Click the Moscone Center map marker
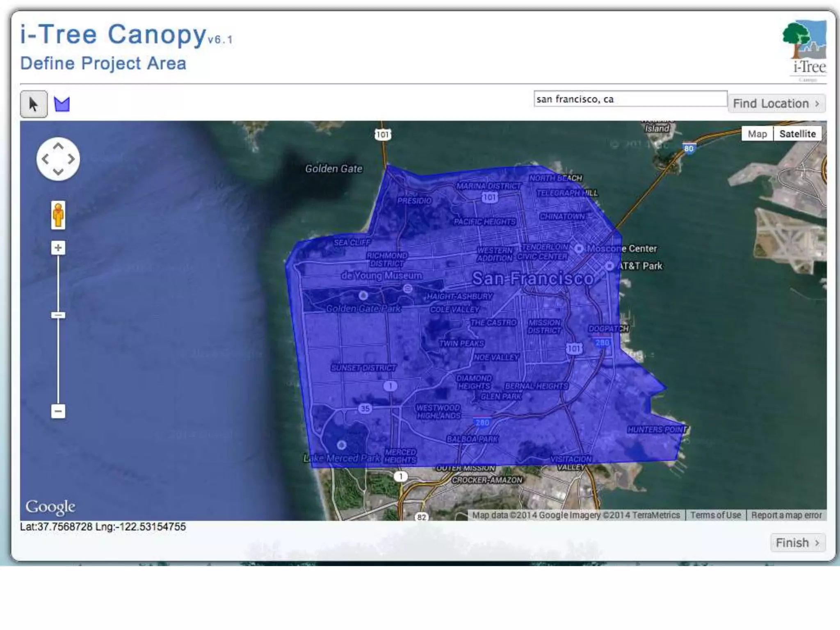 click(x=579, y=249)
